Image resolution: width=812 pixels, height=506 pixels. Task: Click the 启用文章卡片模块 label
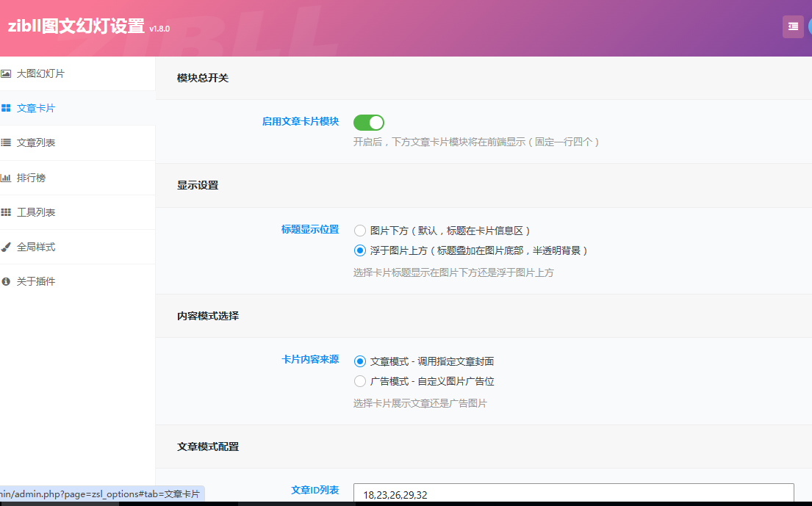pos(301,122)
